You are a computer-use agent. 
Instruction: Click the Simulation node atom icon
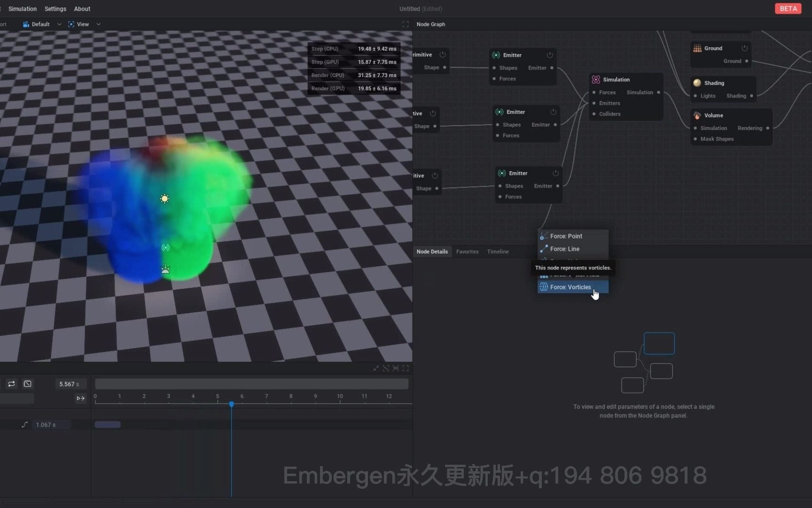point(596,79)
